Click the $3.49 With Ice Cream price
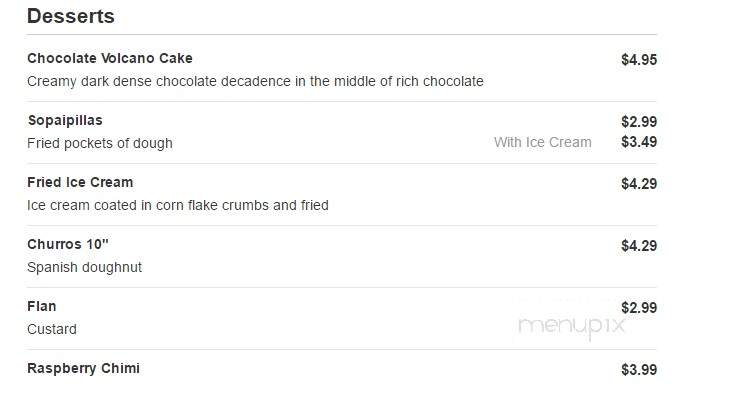 pos(639,142)
